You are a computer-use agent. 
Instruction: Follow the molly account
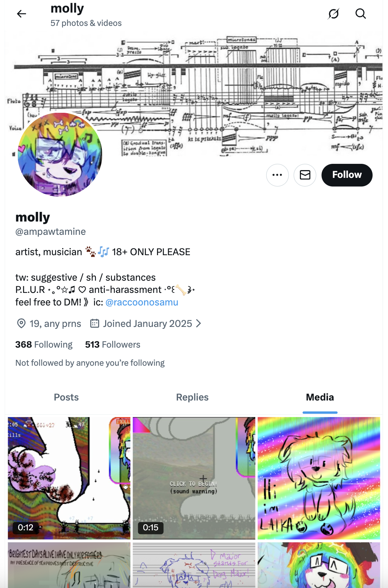click(x=347, y=175)
